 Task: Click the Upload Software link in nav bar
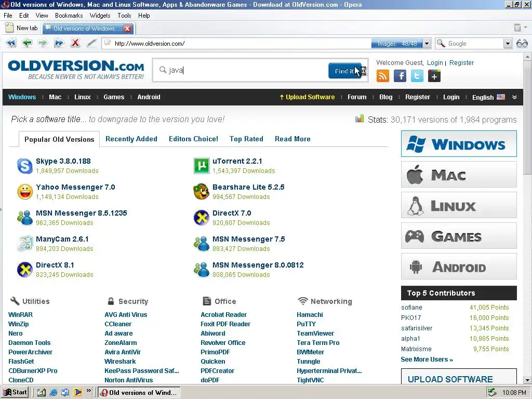pos(307,97)
